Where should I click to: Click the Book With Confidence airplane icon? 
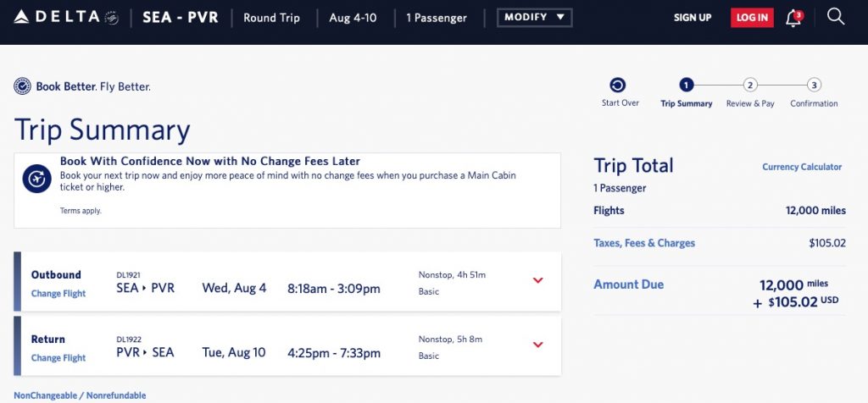pyautogui.click(x=36, y=179)
